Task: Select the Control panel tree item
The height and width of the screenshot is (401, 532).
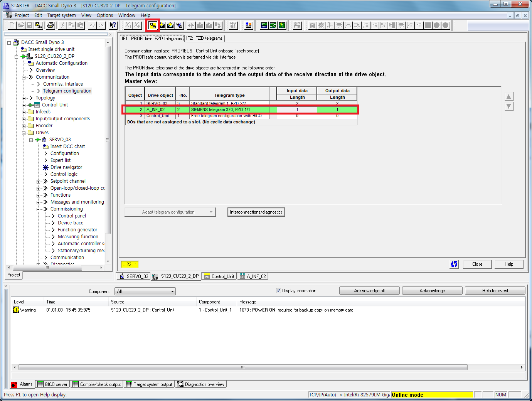Action: 72,216
